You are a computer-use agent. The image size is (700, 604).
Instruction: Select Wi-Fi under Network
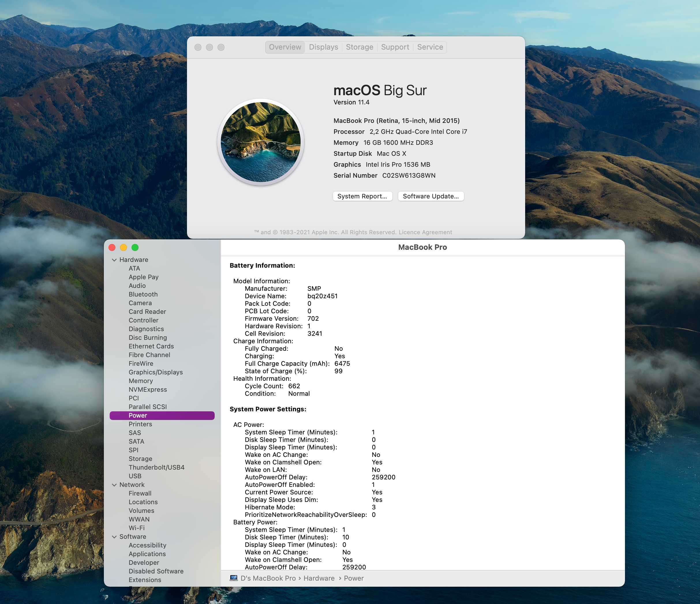(x=136, y=528)
